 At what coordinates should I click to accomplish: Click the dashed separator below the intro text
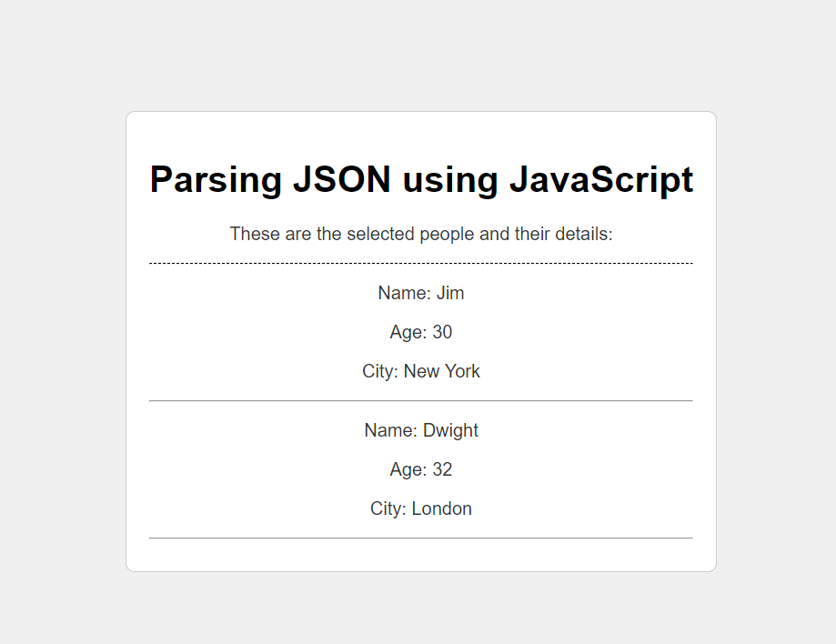tap(421, 264)
